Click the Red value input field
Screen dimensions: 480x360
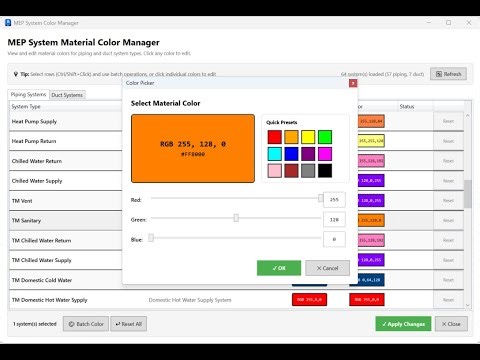(x=334, y=200)
